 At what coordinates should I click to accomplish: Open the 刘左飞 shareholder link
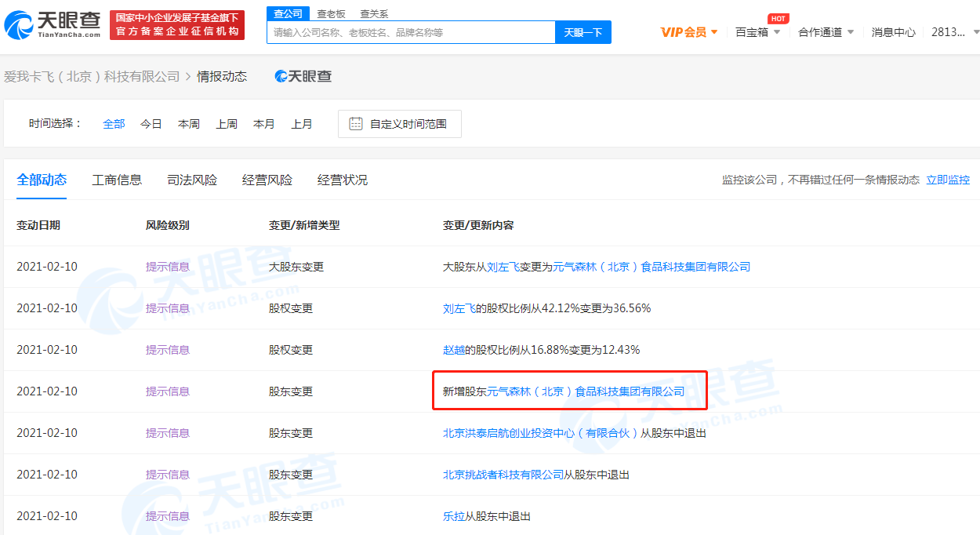(458, 308)
